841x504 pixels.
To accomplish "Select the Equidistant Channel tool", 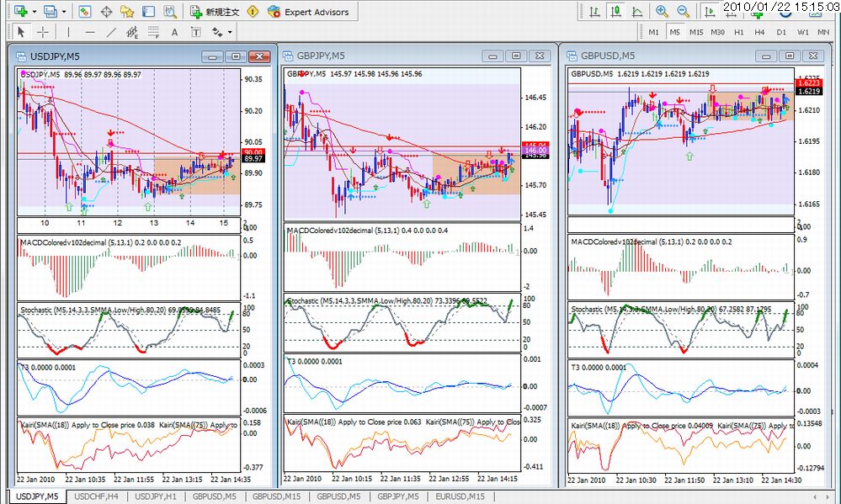I will pos(132,32).
